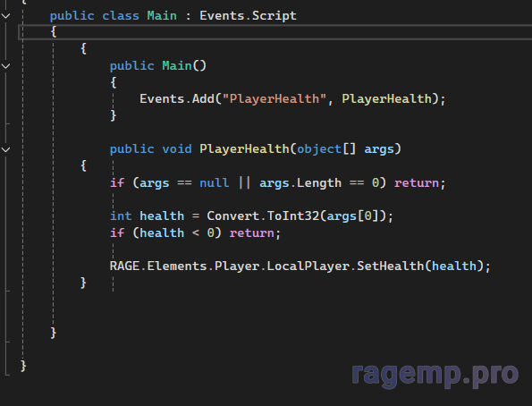Screen dimensions: 532x406
Task: Click the Add method in Events.Add
Action: point(203,98)
